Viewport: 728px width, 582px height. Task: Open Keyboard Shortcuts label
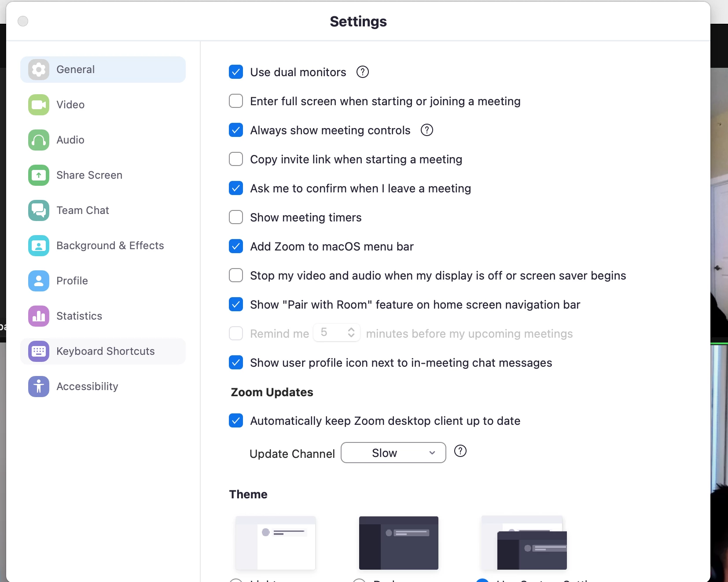click(106, 351)
